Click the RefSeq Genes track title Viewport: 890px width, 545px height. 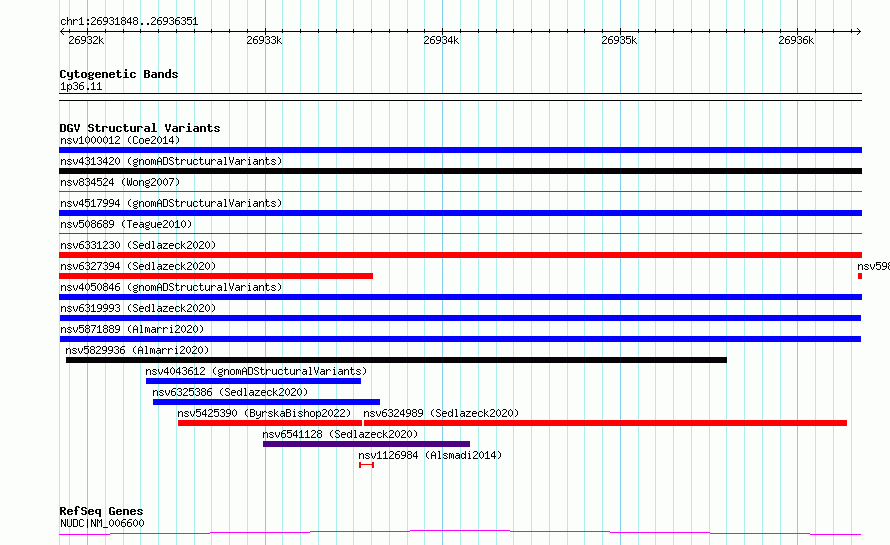click(x=101, y=511)
